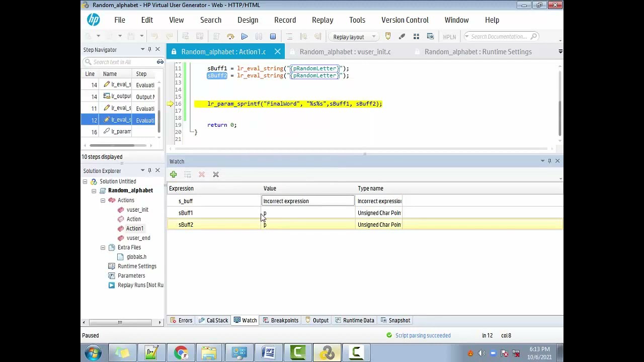Screen dimensions: 644x362
Task: Collapse the Actions folder node
Action: 103,200
